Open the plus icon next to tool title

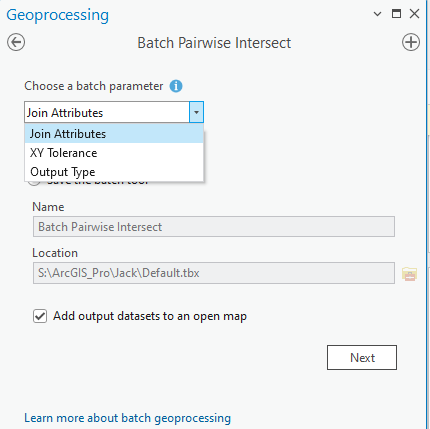pyautogui.click(x=411, y=42)
